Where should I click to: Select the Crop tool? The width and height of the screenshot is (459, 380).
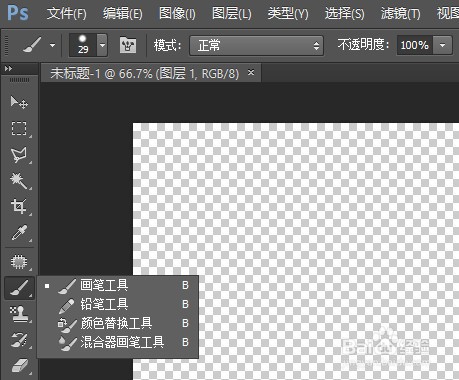19,206
